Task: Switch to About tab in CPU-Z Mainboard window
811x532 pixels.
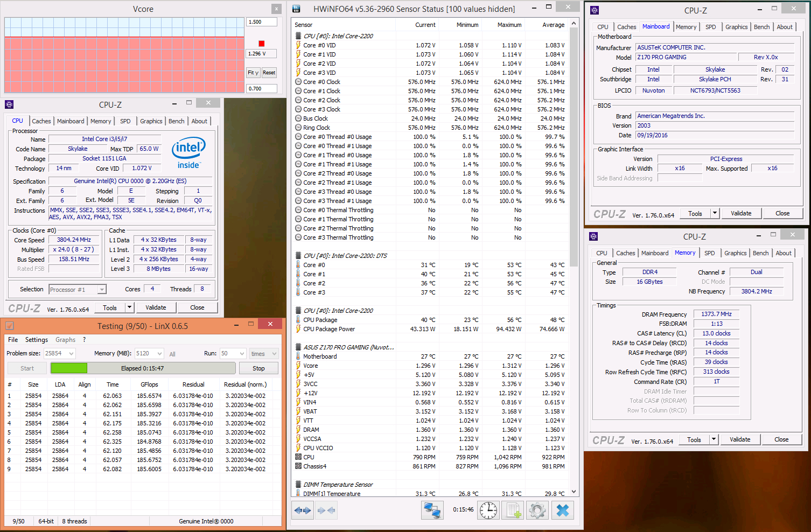Action: 785,27
